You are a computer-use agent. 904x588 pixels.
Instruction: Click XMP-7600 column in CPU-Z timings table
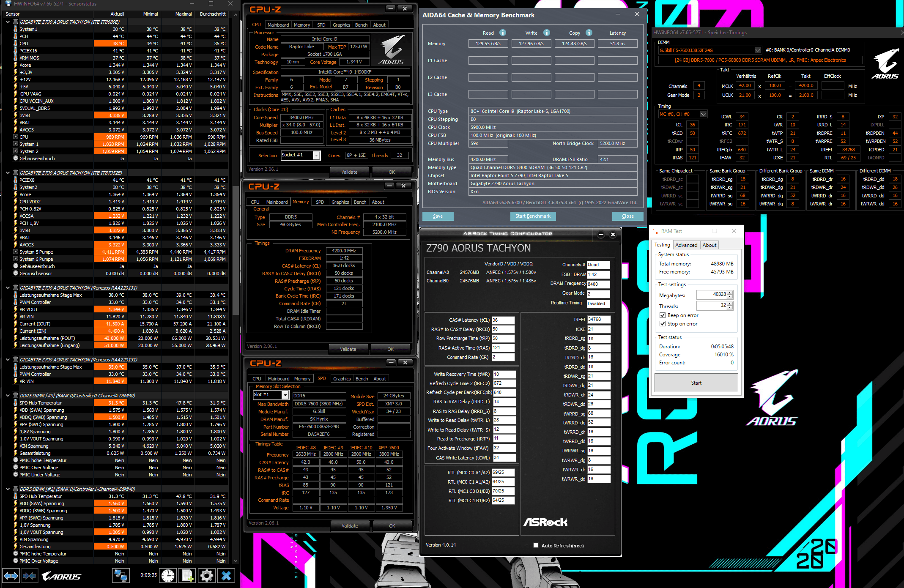tap(389, 448)
